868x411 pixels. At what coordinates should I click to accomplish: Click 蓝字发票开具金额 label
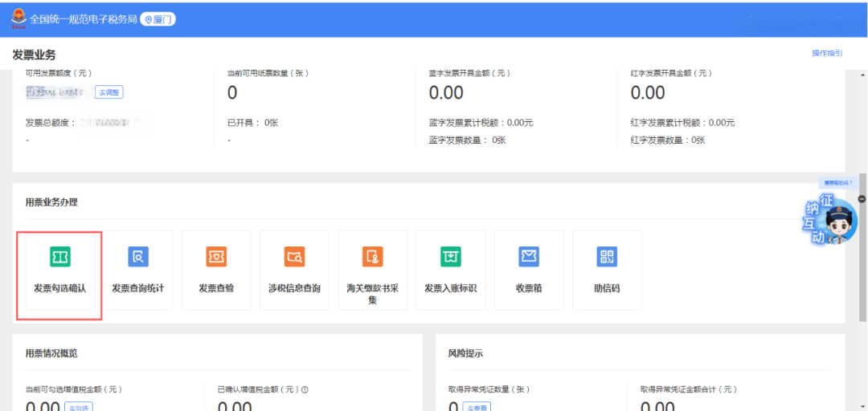[469, 73]
